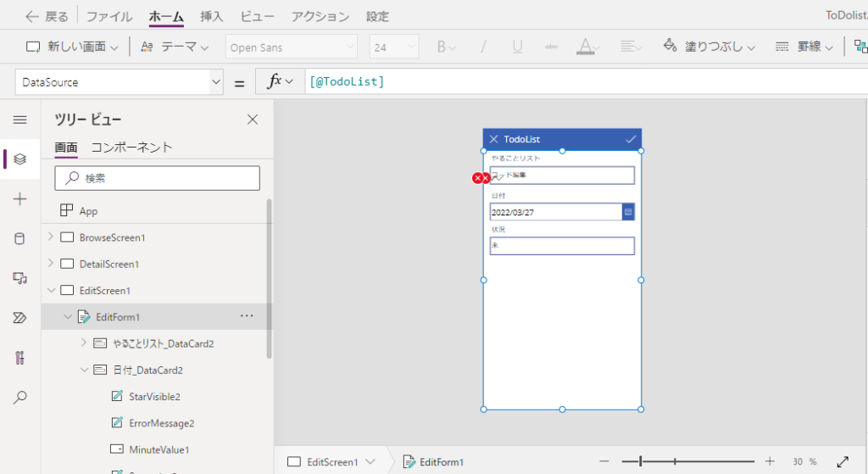Image resolution: width=868 pixels, height=474 pixels.
Task: Expand DetailScreen1 in the tree
Action: point(51,264)
